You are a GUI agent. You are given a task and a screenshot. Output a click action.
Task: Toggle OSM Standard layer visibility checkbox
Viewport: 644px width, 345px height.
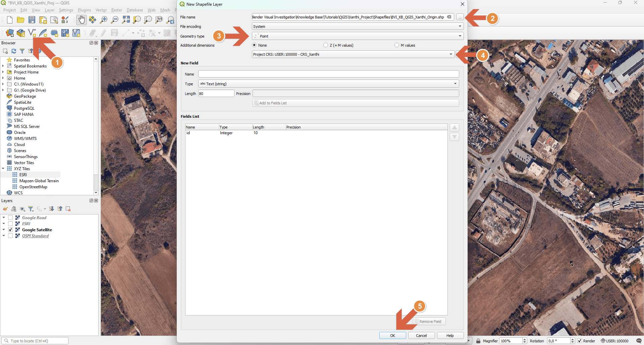[10, 236]
